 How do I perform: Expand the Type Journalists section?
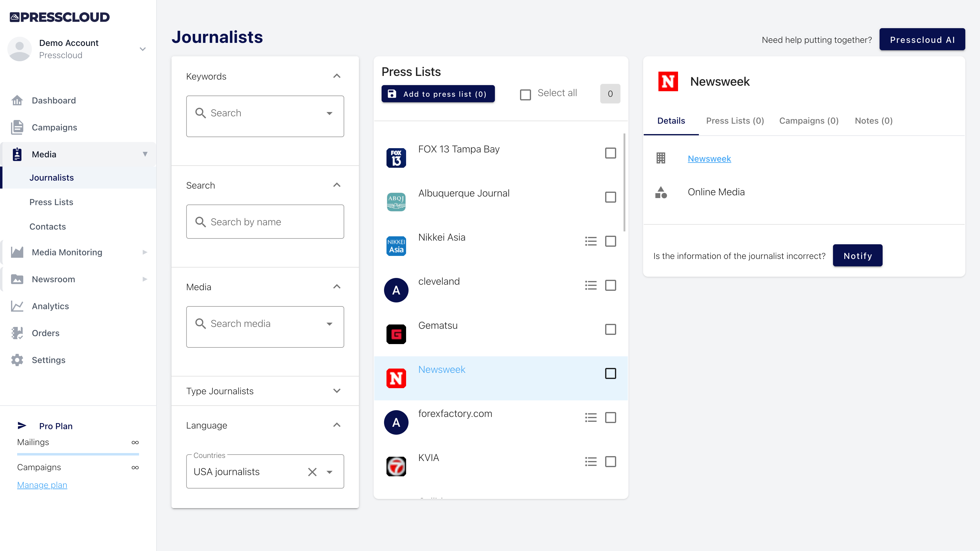coord(336,391)
